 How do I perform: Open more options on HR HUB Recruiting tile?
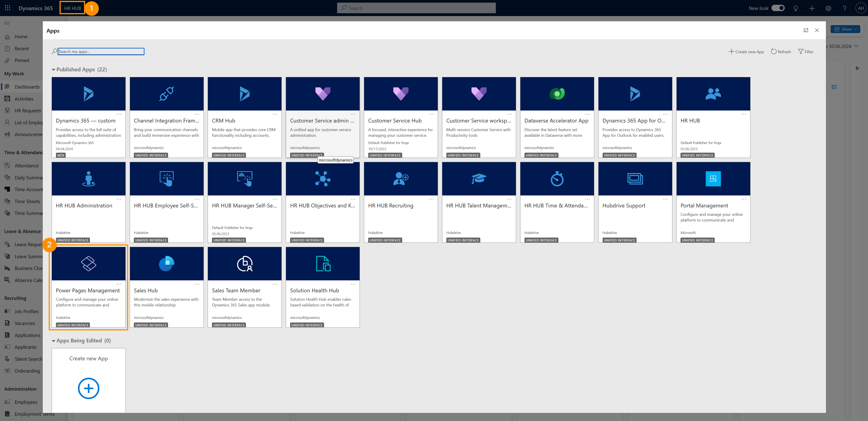[x=431, y=199]
